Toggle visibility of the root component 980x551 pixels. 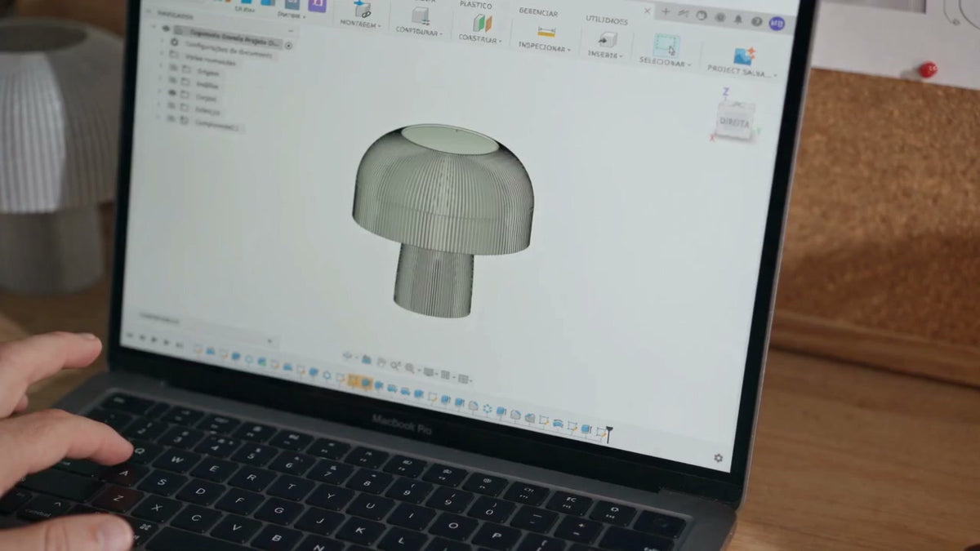coord(166,28)
